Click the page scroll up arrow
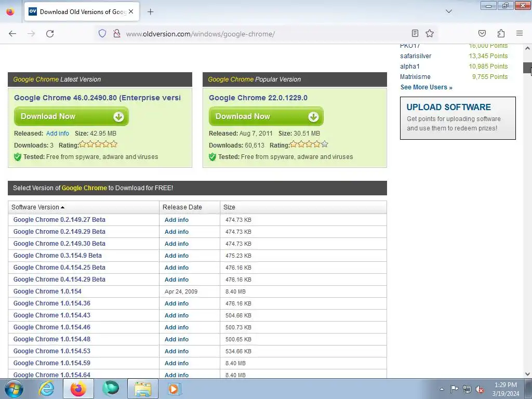Viewport: 532px width, 399px height. (527, 48)
